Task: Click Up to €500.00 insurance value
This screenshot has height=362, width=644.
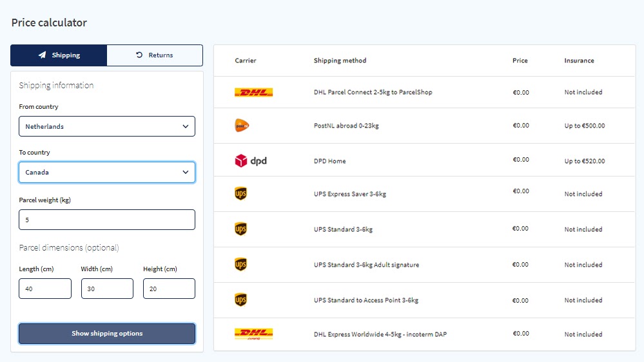Action: [585, 126]
